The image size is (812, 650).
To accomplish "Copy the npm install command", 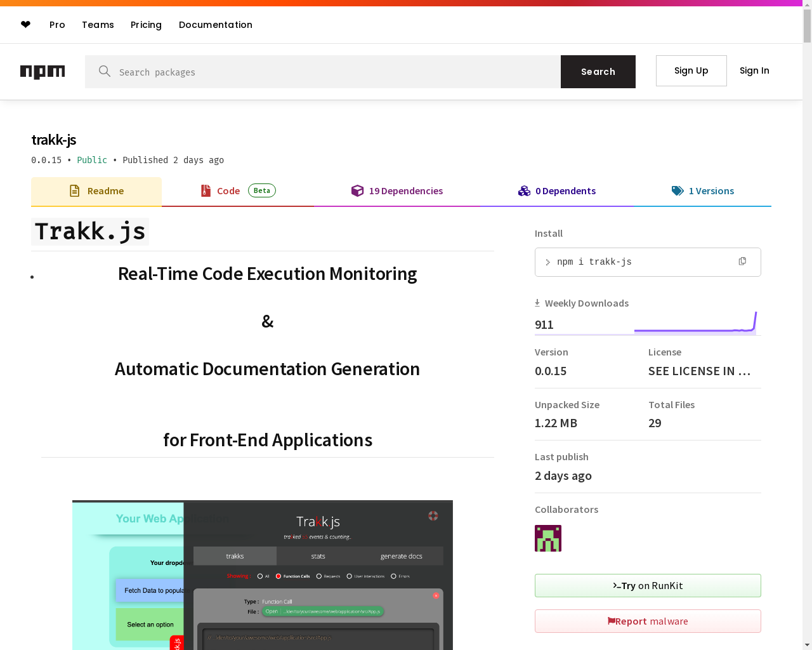I will [742, 262].
